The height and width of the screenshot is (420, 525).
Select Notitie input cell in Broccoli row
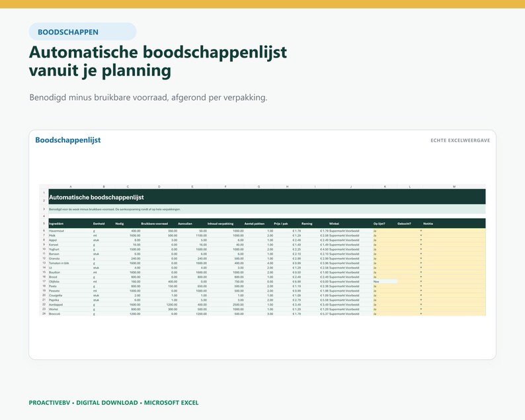click(454, 314)
